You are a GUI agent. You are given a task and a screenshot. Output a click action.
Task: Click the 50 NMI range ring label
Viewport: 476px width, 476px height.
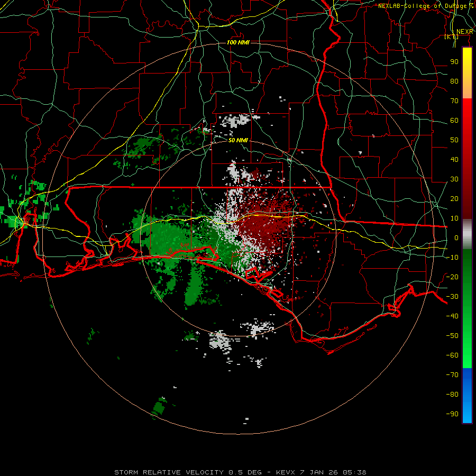click(238, 140)
